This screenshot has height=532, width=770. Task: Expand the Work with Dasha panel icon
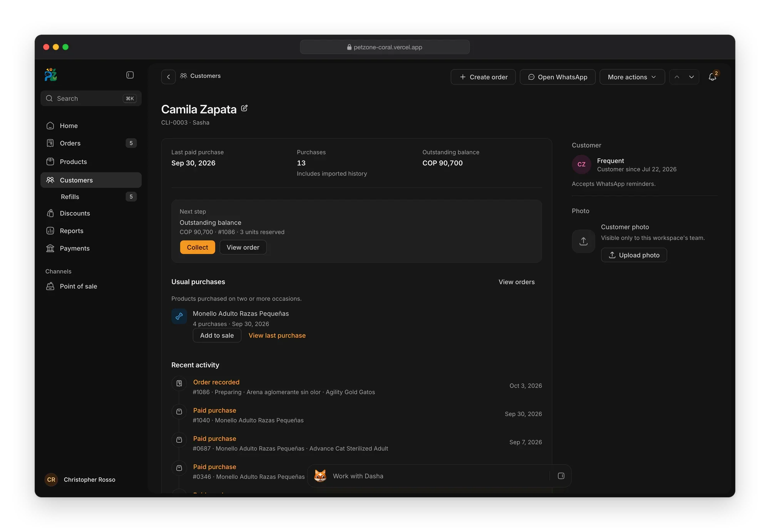click(x=561, y=476)
